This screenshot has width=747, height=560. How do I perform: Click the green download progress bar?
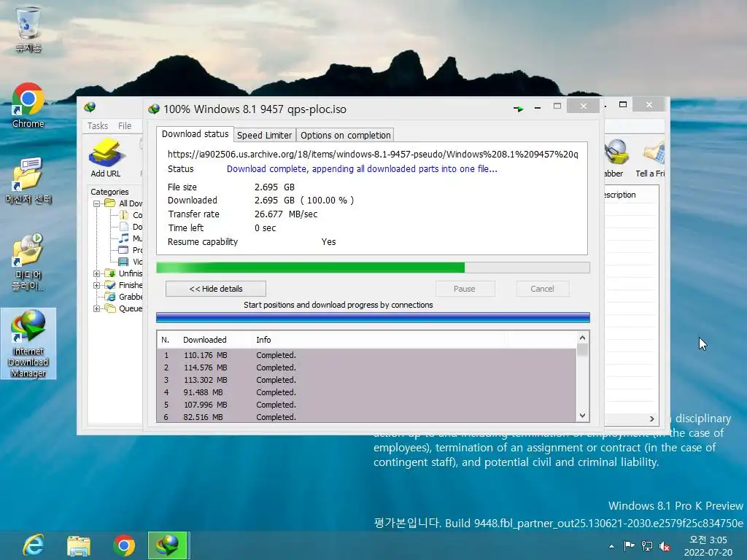[373, 268]
